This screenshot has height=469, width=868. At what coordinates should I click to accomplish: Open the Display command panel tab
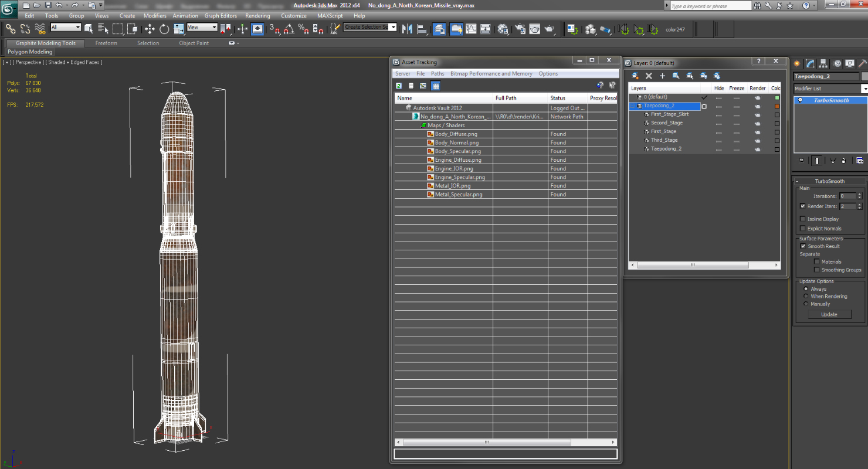coord(850,63)
